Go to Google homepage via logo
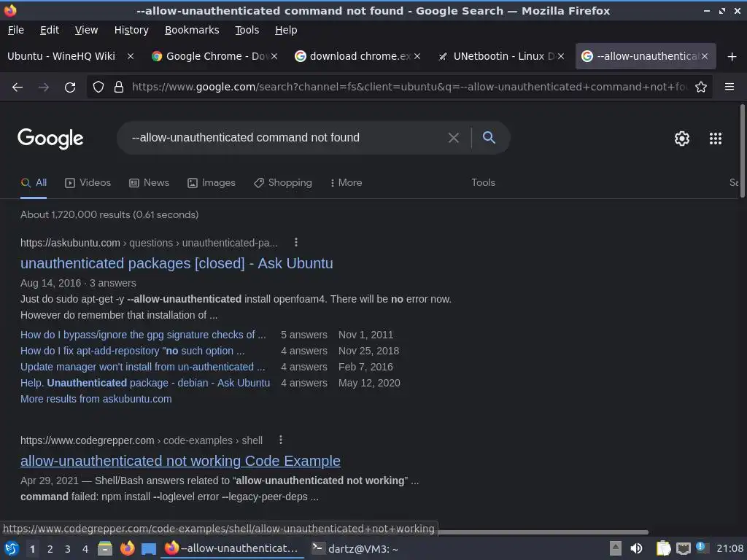The width and height of the screenshot is (747, 560). pos(50,139)
